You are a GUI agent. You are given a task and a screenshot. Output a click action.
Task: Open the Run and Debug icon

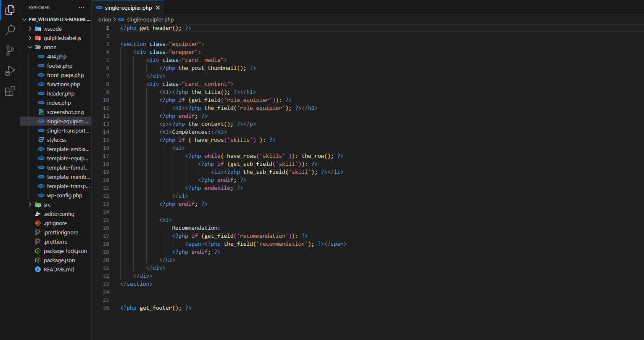click(9, 70)
